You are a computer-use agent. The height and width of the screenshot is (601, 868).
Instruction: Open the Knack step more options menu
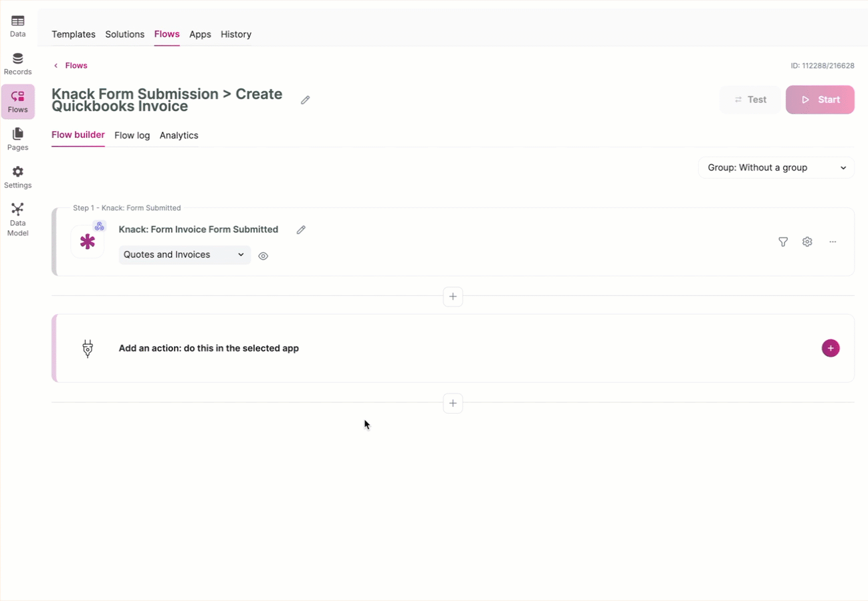[x=833, y=242]
